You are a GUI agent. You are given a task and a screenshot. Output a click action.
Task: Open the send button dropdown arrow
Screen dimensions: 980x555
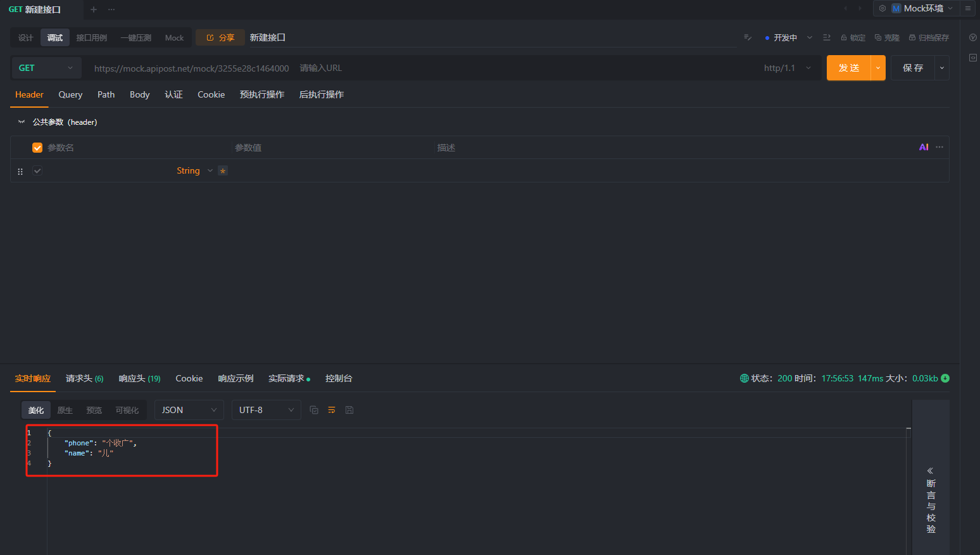pyautogui.click(x=878, y=68)
